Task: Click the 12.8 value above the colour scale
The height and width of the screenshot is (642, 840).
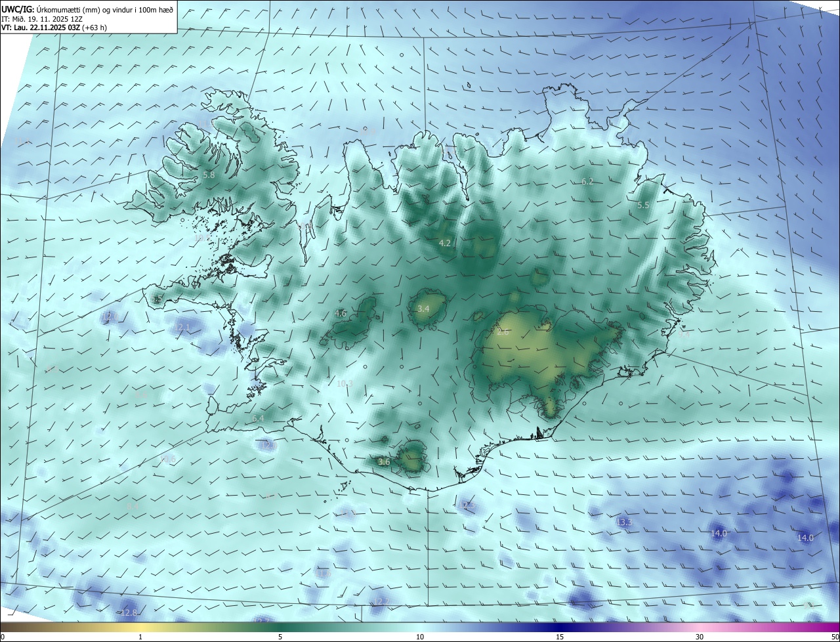Action: [129, 613]
